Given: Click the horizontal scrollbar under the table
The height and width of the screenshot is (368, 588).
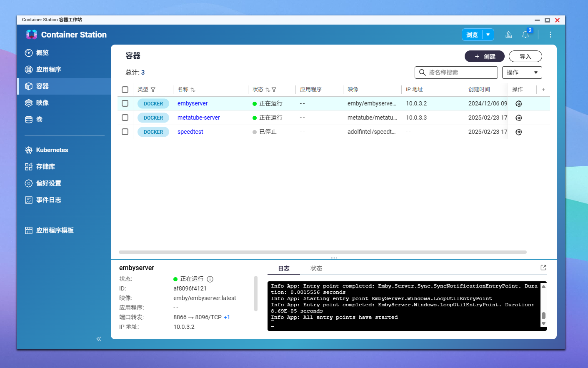Looking at the screenshot, I should (323, 252).
